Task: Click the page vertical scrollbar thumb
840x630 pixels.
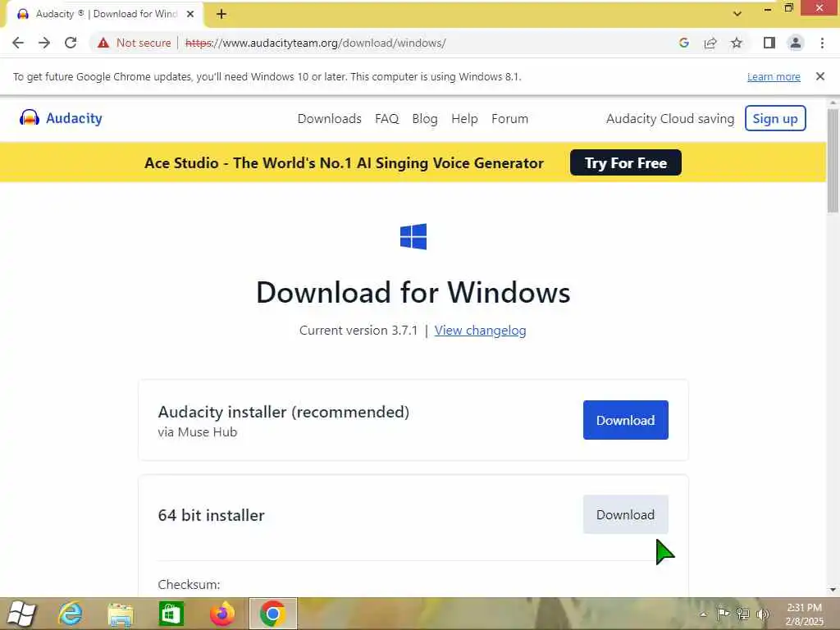Action: tap(833, 161)
